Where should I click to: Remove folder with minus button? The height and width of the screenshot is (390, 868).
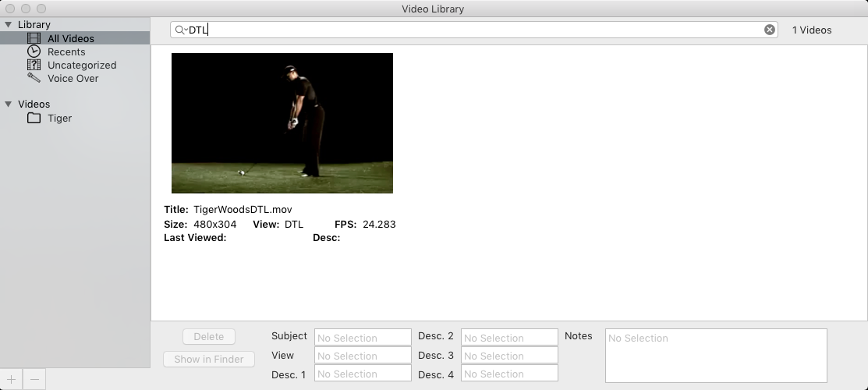(x=34, y=379)
